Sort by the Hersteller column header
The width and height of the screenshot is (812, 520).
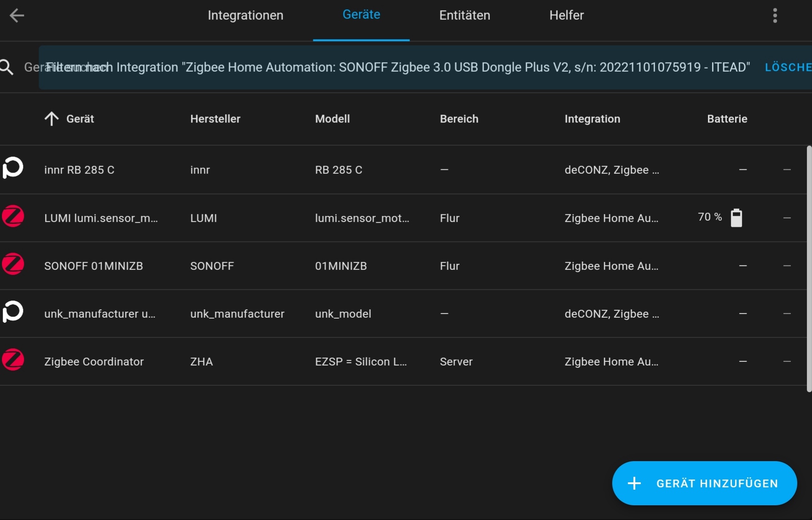[215, 119]
